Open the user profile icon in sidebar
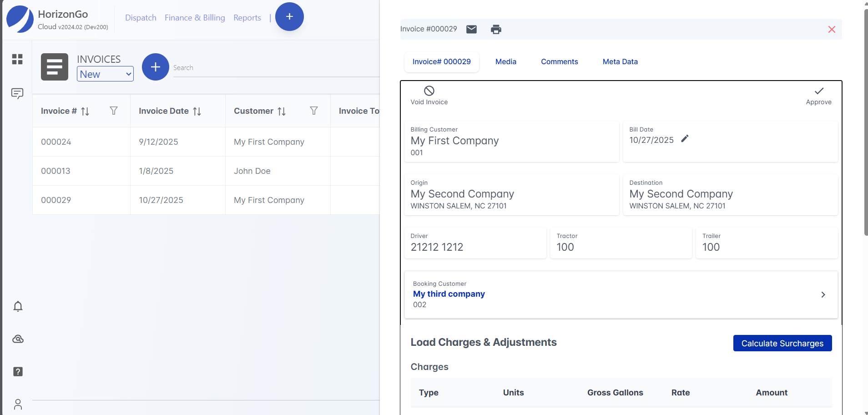This screenshot has width=868, height=415. click(x=18, y=404)
